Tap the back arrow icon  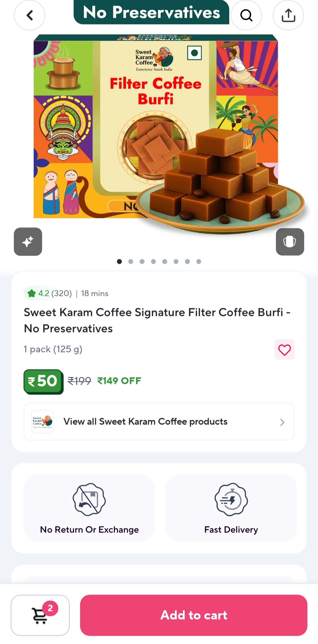(29, 15)
